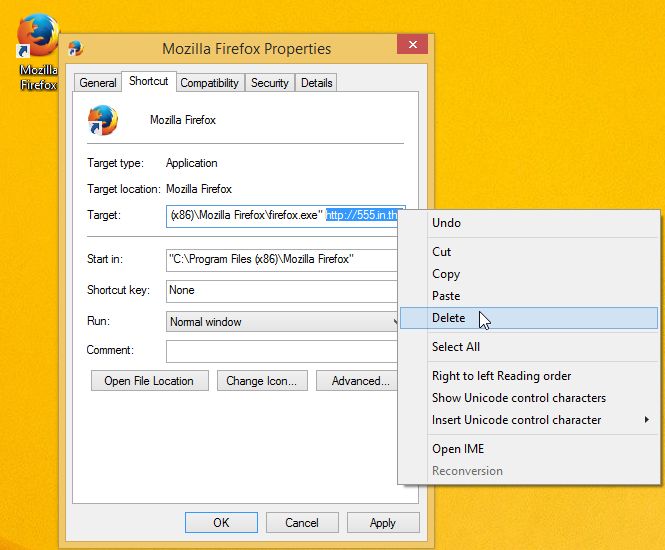This screenshot has width=665, height=550.
Task: Click the Application target type text
Action: coord(192,163)
